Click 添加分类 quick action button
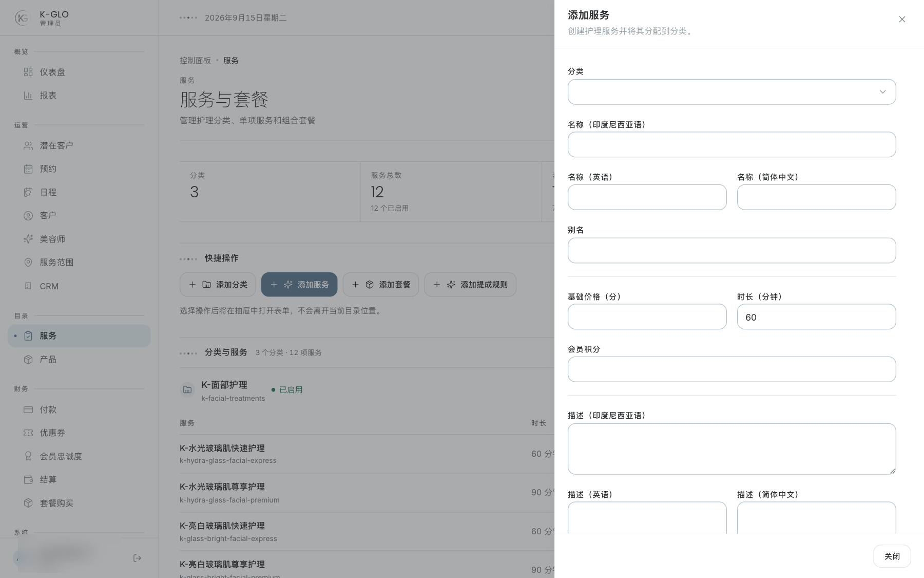 point(218,285)
